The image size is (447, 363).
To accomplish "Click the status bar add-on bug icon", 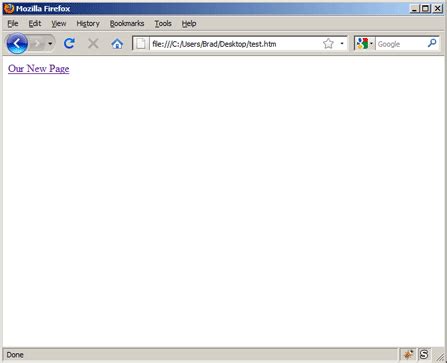I will point(408,354).
